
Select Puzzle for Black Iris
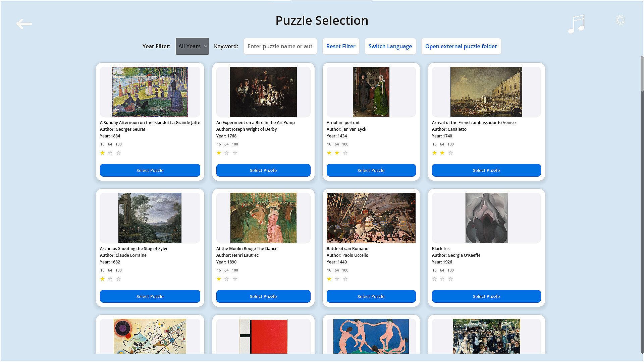(x=486, y=296)
